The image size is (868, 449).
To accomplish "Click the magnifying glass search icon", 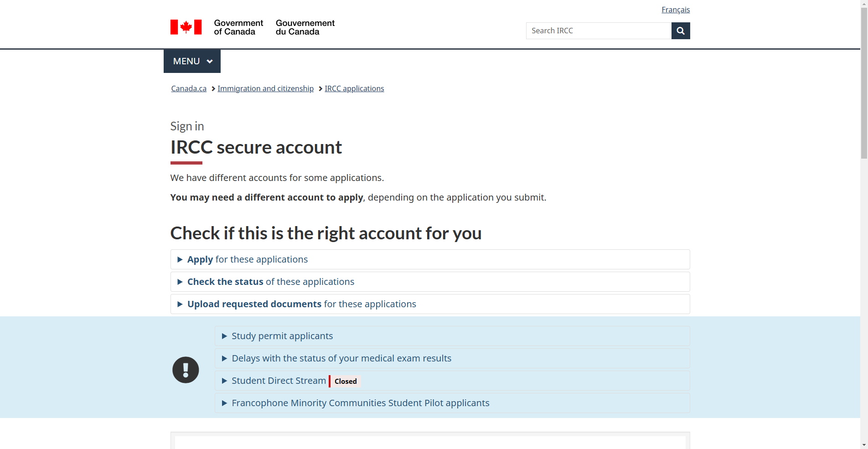I will 680,31.
